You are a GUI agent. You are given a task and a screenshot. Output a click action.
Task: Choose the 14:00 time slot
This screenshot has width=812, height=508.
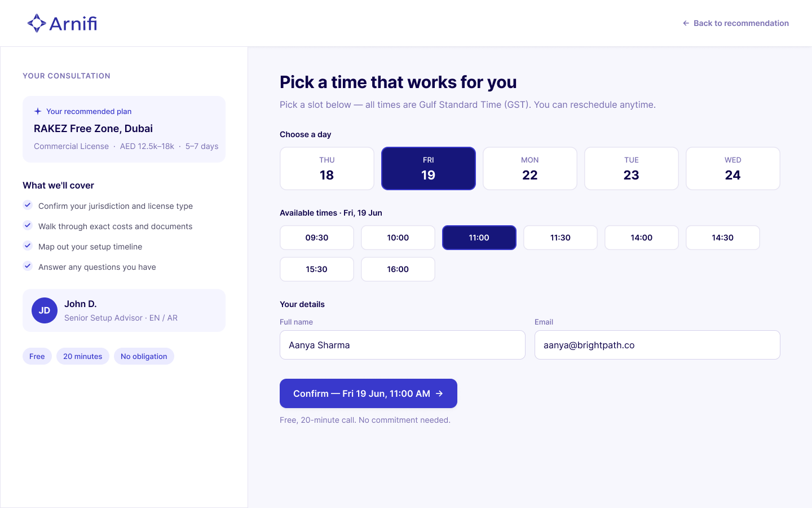click(x=642, y=238)
